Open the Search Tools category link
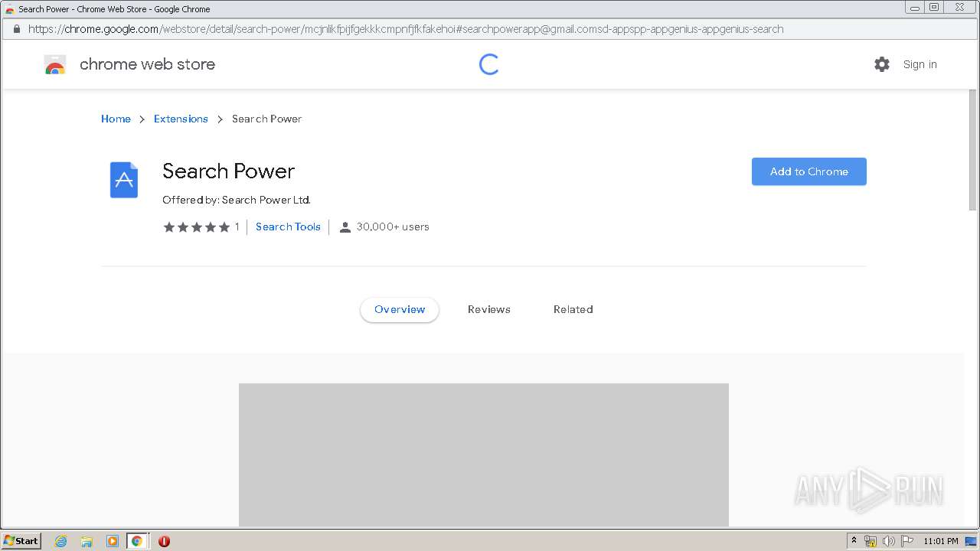The height and width of the screenshot is (551, 980). tap(288, 227)
